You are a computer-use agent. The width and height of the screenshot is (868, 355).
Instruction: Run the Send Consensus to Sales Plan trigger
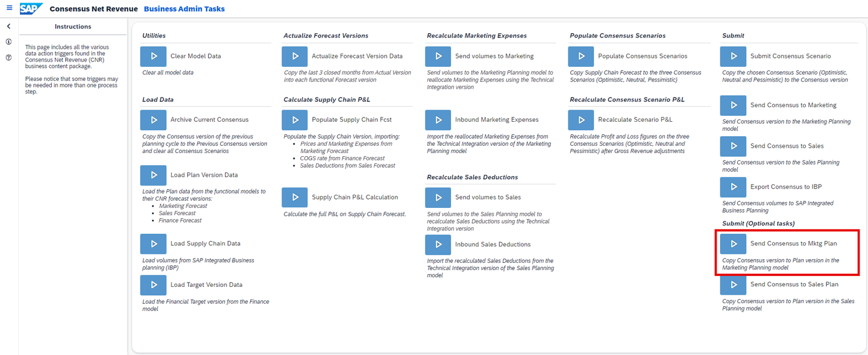[733, 284]
